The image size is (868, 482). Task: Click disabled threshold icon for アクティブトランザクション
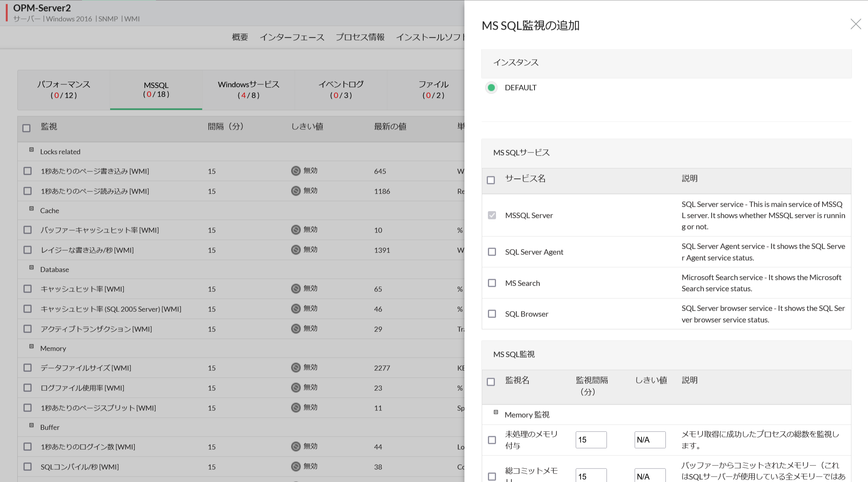click(296, 329)
